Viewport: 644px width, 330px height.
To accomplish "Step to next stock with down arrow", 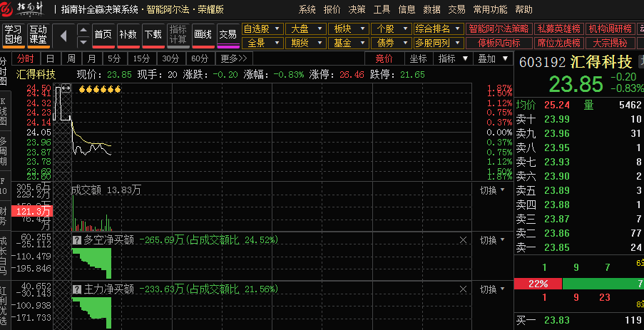I will [x=83, y=42].
